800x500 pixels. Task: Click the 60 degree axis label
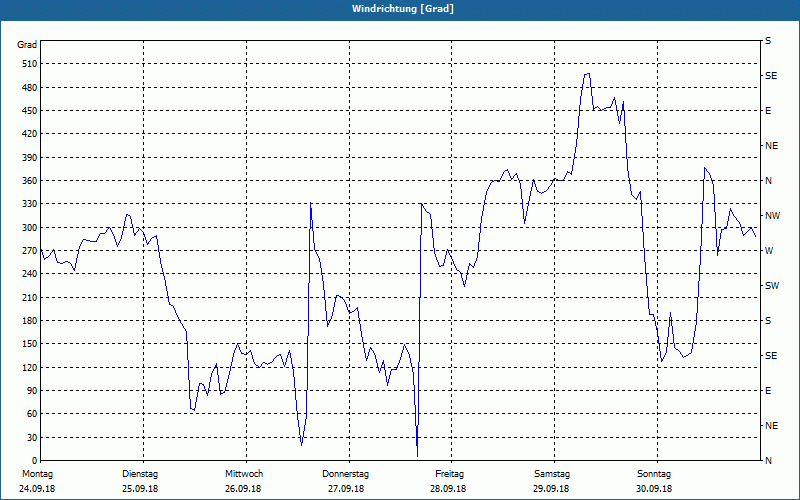coord(32,414)
